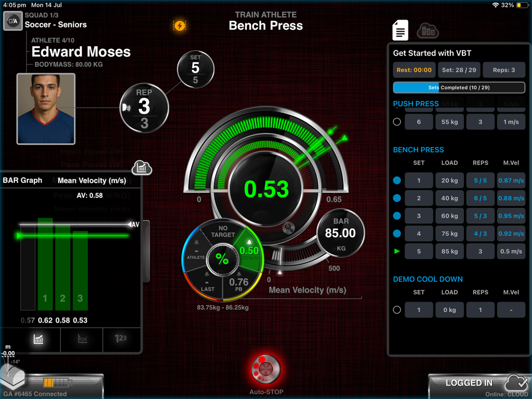Select the Demo Cool Down set circle
This screenshot has height=399, width=532.
pyautogui.click(x=397, y=310)
